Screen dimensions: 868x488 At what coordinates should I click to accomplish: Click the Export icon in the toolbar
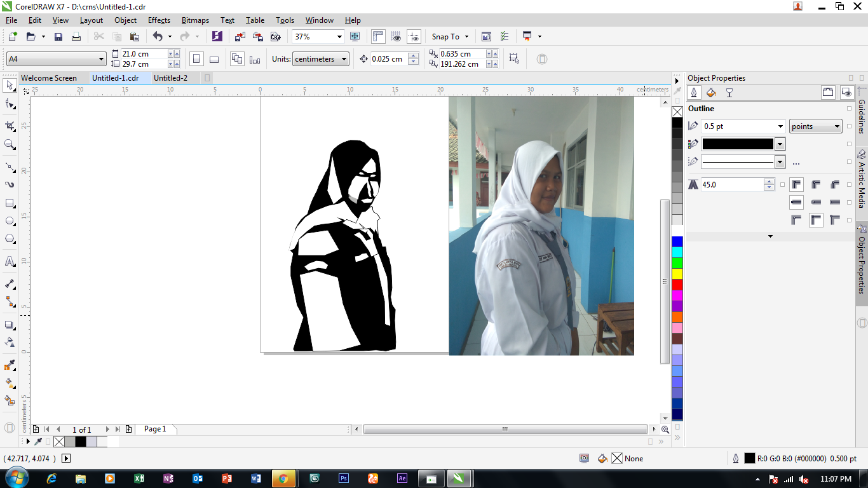coord(258,37)
